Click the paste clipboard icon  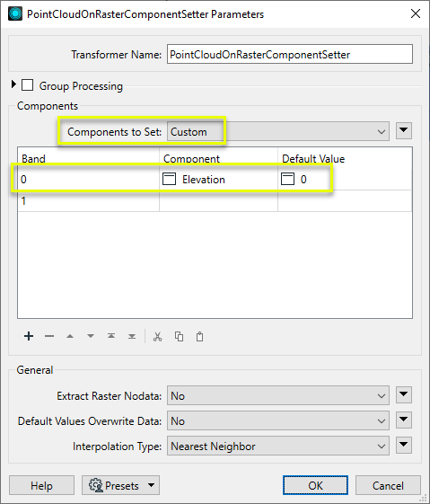tap(200, 337)
